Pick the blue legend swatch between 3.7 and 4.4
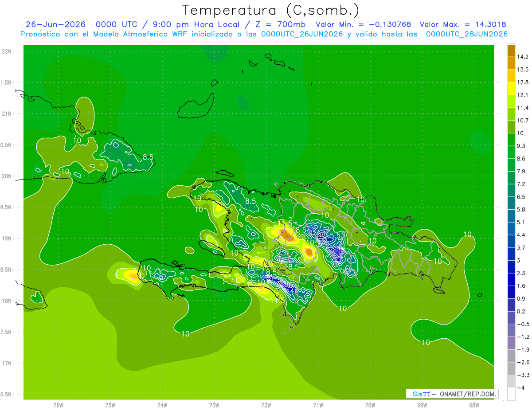This screenshot has width=532, height=411. click(x=511, y=241)
